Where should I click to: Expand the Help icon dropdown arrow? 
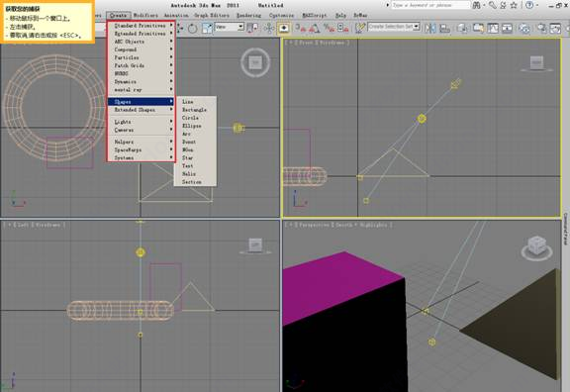click(537, 5)
